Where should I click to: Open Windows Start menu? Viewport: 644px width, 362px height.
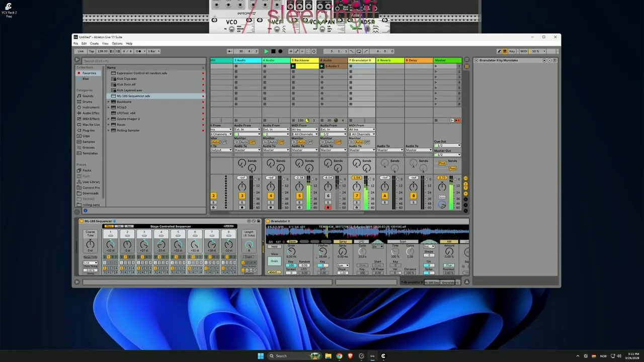coord(261,356)
